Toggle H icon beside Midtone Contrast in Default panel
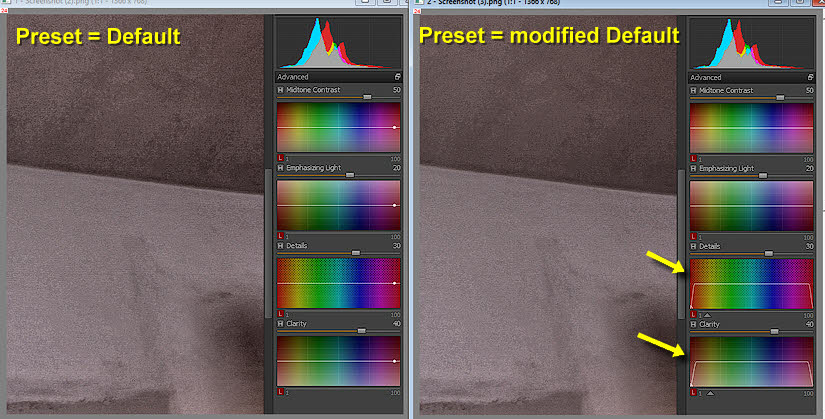825x419 pixels. point(281,91)
